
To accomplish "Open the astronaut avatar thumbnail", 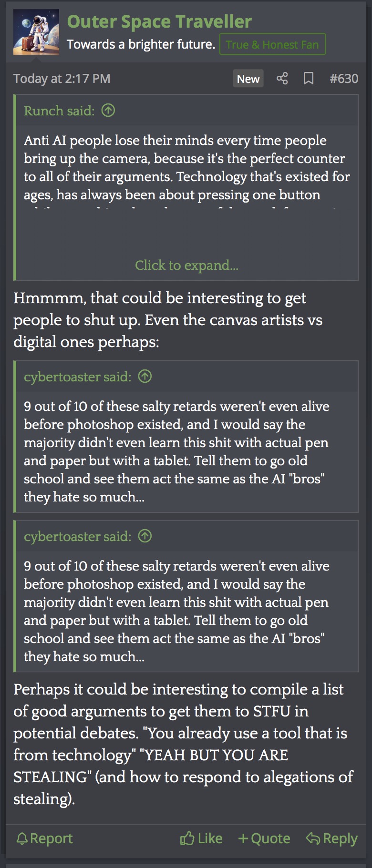I will pos(36,32).
